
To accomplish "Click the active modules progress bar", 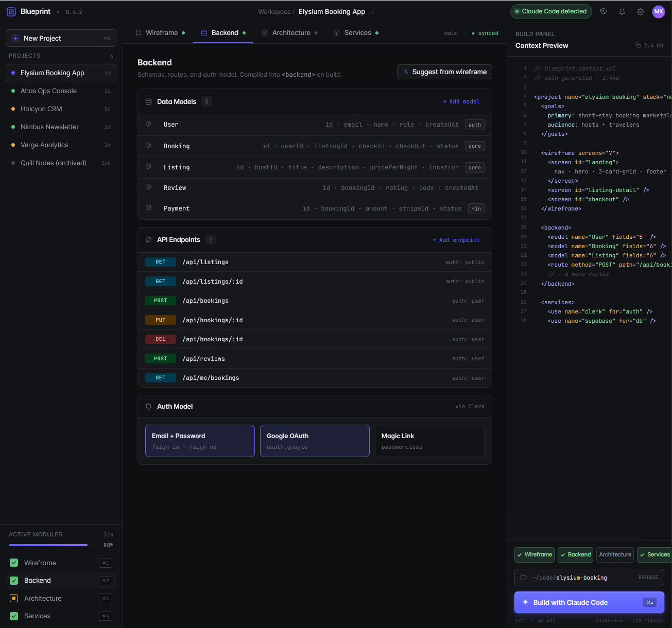I will [54, 545].
